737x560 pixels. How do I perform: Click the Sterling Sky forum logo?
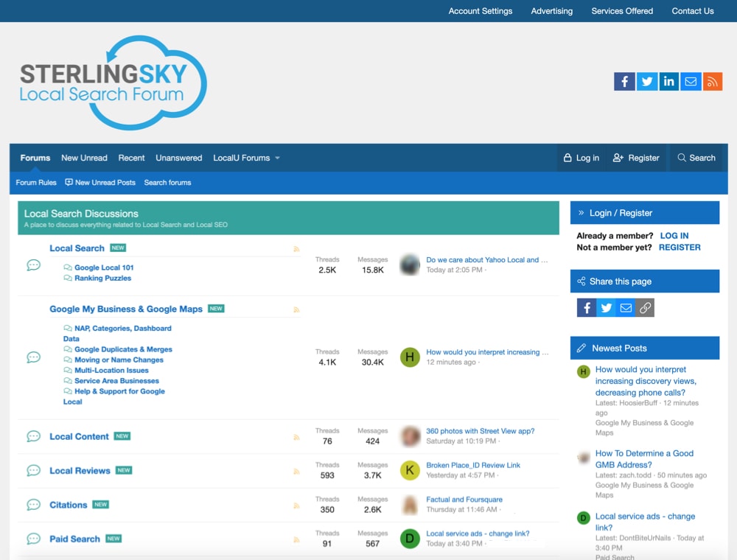click(113, 83)
